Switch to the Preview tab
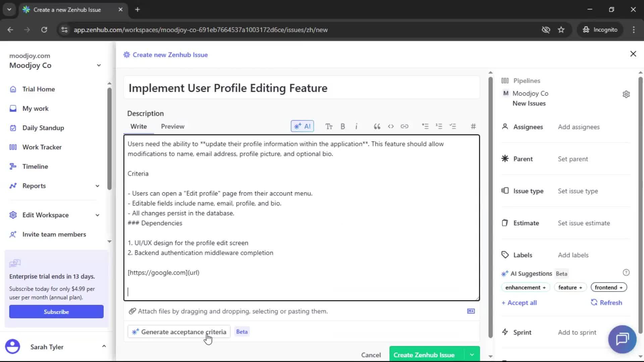The image size is (644, 362). tap(172, 126)
